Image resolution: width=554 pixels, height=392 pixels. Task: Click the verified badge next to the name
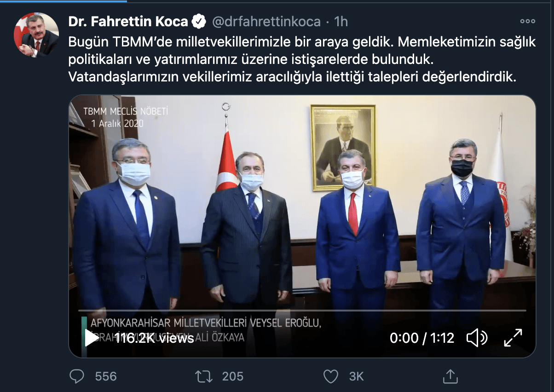click(199, 22)
